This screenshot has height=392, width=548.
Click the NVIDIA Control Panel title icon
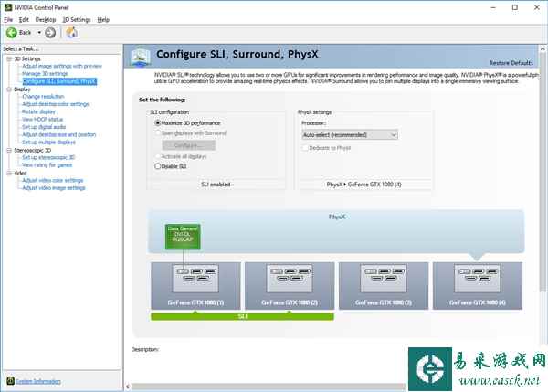click(7, 7)
